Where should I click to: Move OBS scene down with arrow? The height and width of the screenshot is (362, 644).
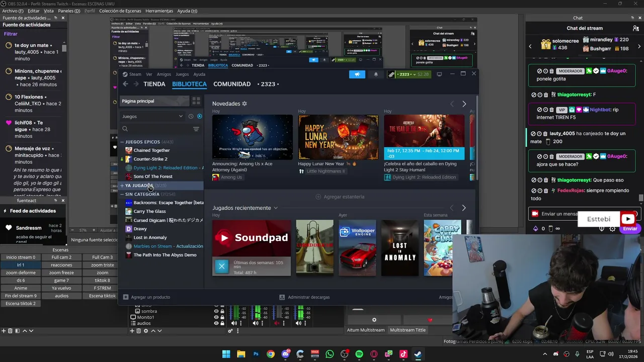31,331
